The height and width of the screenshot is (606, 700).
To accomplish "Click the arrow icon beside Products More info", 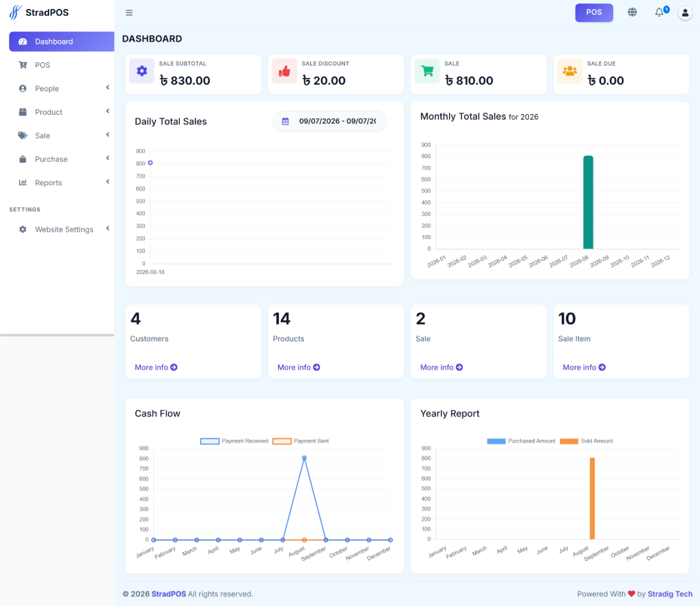I will [x=317, y=368].
